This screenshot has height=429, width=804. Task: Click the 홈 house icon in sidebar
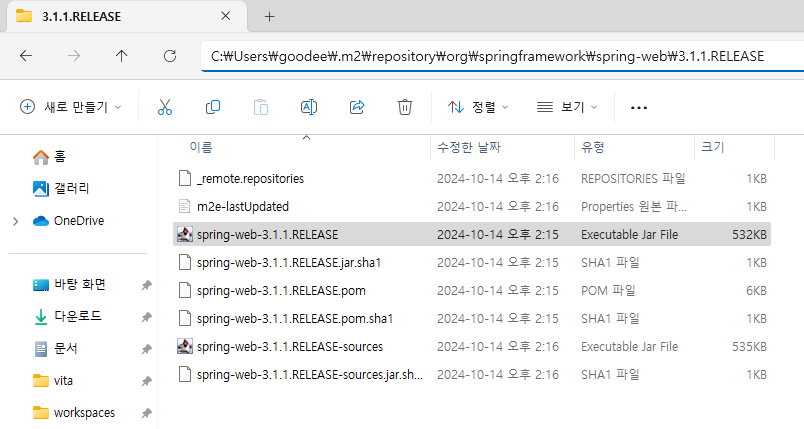(x=41, y=157)
